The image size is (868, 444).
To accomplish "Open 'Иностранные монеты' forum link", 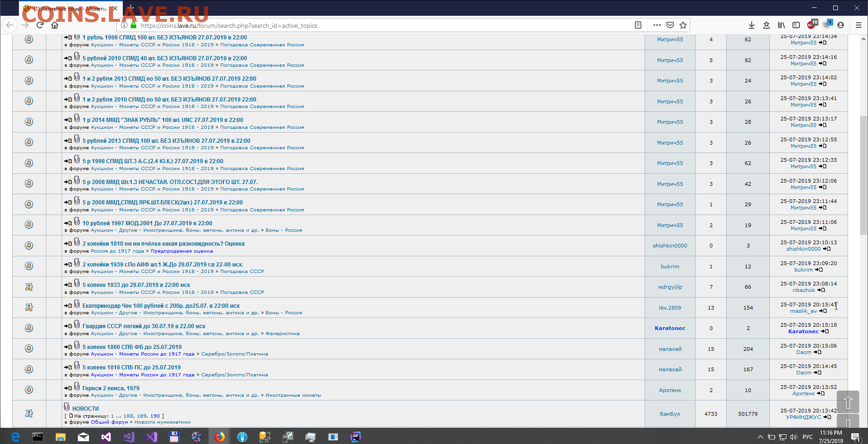I will (293, 395).
